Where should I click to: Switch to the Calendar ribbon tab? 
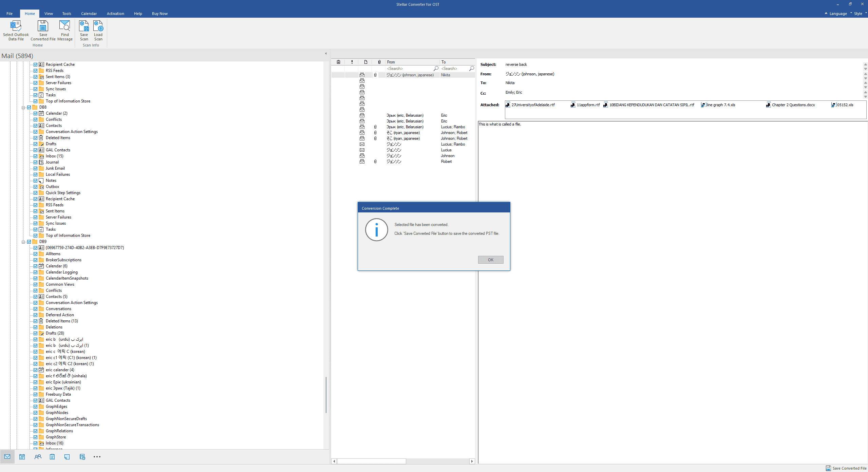coord(89,14)
